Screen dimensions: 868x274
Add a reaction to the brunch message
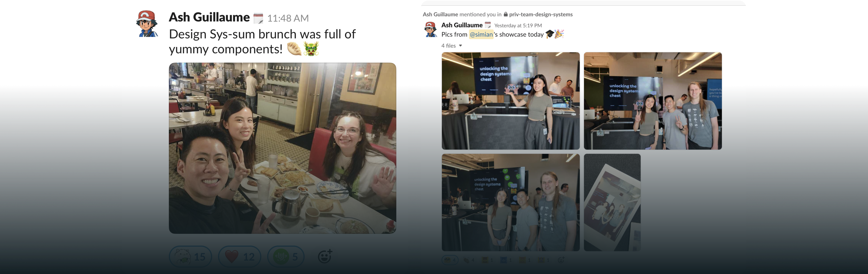(325, 256)
